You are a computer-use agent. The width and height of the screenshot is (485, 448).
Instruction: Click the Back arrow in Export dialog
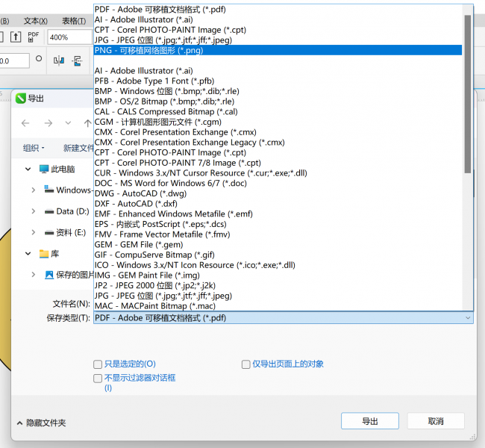(25, 123)
